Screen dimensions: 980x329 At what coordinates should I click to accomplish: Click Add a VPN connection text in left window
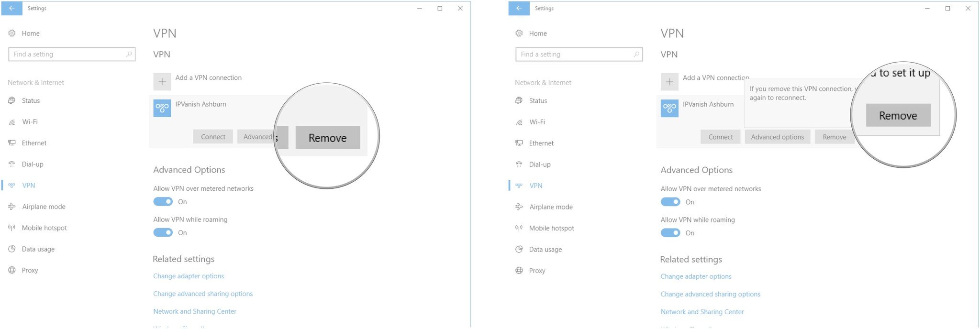209,77
